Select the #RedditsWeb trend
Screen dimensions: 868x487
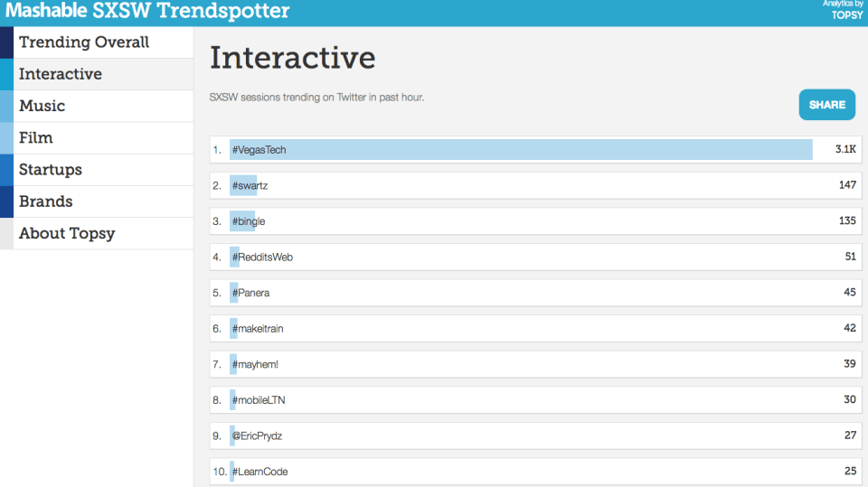point(262,258)
